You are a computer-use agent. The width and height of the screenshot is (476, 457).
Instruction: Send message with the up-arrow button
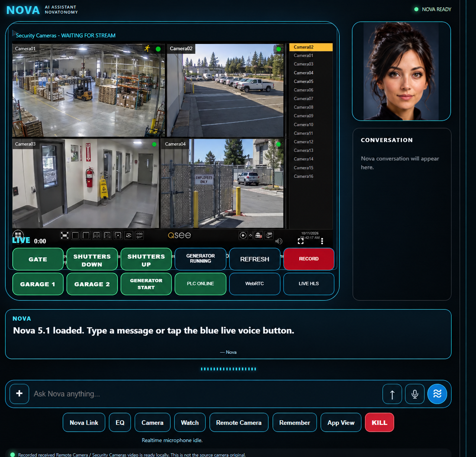coord(392,394)
